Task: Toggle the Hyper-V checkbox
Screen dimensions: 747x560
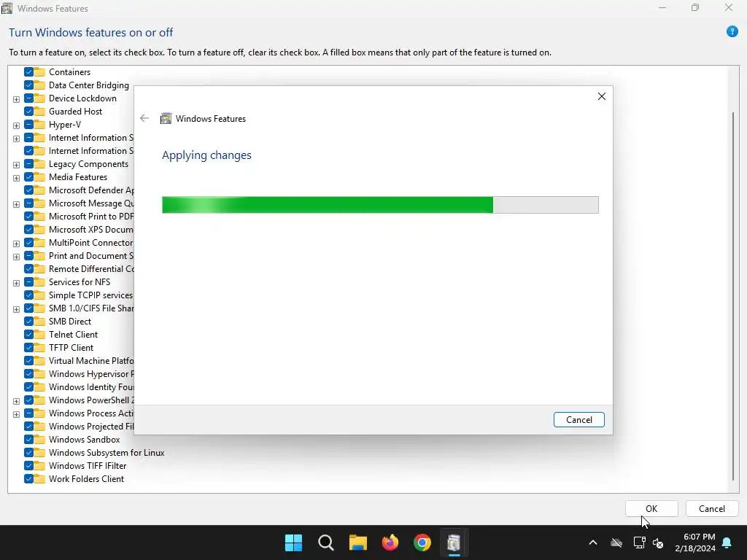Action: click(28, 124)
